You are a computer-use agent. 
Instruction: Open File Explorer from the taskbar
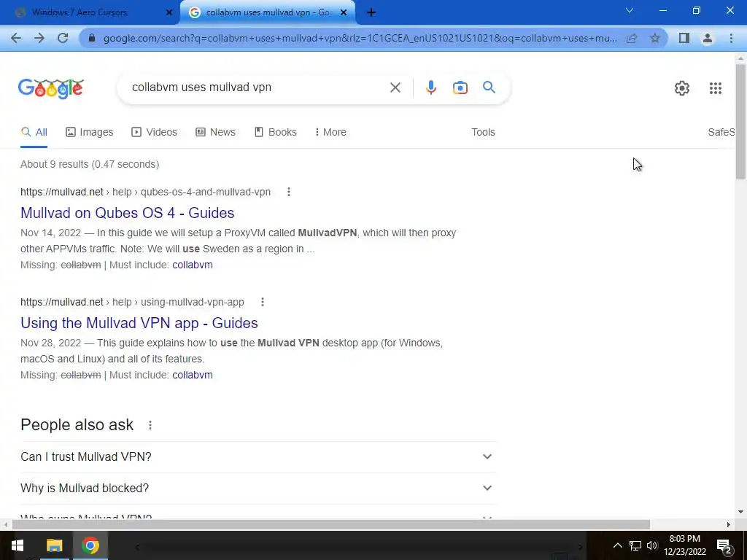(54, 545)
